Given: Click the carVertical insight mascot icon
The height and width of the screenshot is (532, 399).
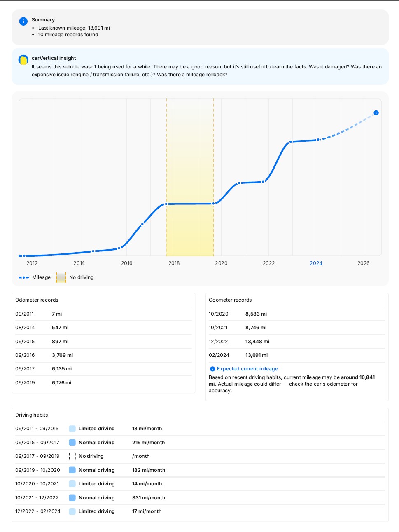Looking at the screenshot, I should click(x=23, y=60).
